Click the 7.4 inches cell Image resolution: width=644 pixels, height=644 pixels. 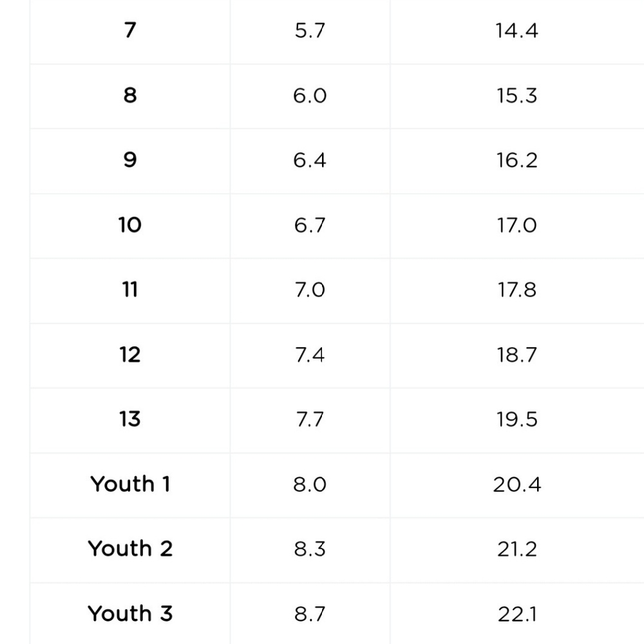(310, 355)
